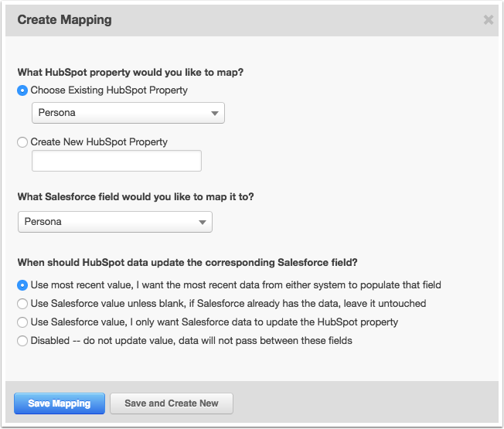Click the Create Mapping dialog title
Screen dimensions: 504x429
tap(65, 20)
